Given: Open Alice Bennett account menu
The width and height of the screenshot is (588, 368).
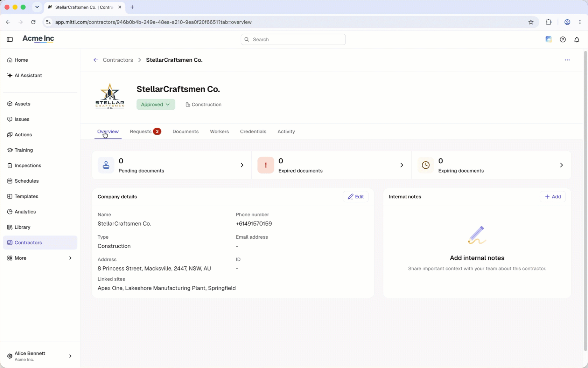Looking at the screenshot, I should point(40,356).
